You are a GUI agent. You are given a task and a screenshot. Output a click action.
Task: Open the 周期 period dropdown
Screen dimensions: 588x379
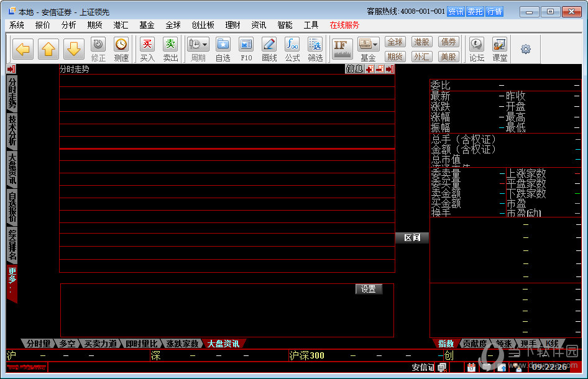198,49
